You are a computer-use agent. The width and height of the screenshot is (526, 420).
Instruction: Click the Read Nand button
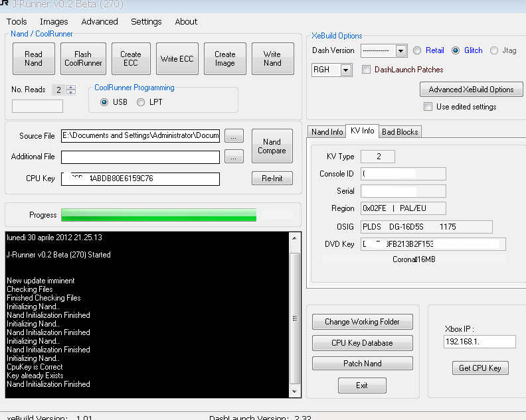pyautogui.click(x=34, y=58)
